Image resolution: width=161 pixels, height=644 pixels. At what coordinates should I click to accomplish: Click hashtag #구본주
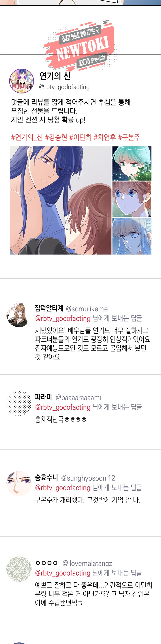(129, 137)
